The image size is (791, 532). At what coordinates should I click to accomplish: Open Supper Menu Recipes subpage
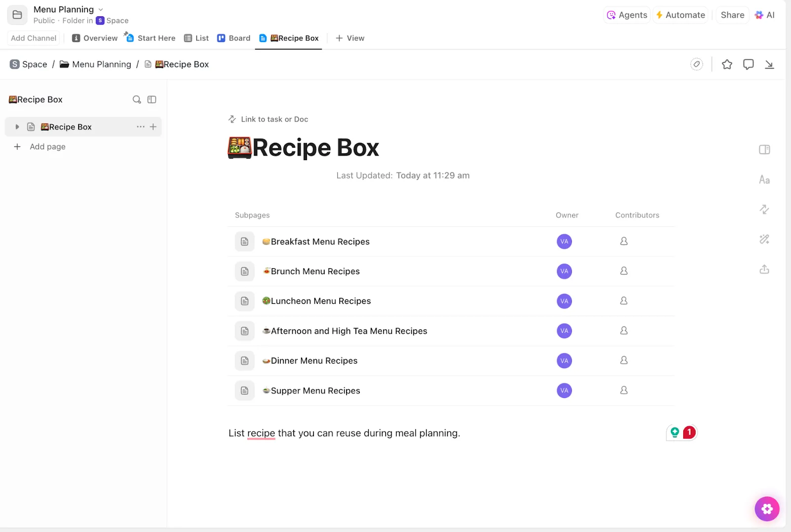coord(311,391)
